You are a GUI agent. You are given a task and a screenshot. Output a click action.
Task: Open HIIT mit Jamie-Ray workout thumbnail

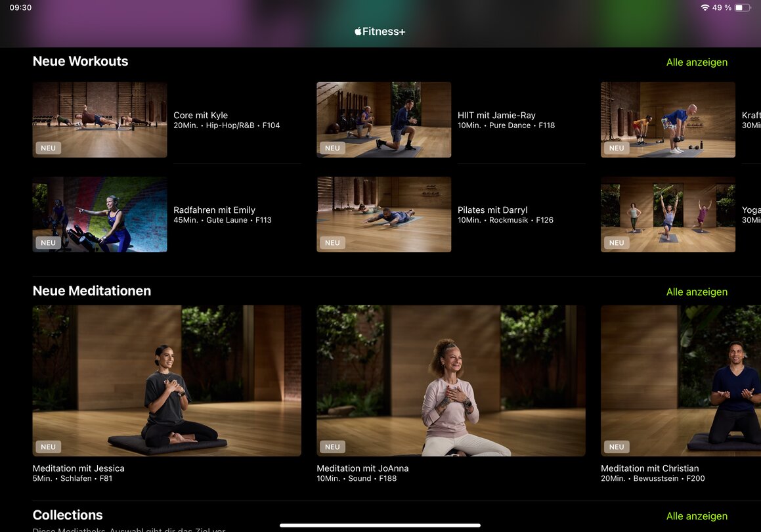pos(383,120)
